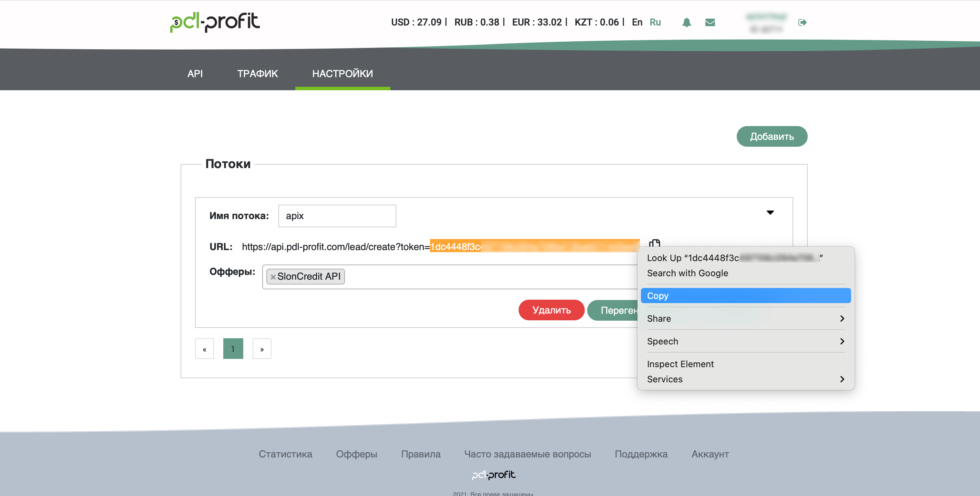Click the footer pdl-profit logo
The image size is (980, 496).
click(493, 475)
